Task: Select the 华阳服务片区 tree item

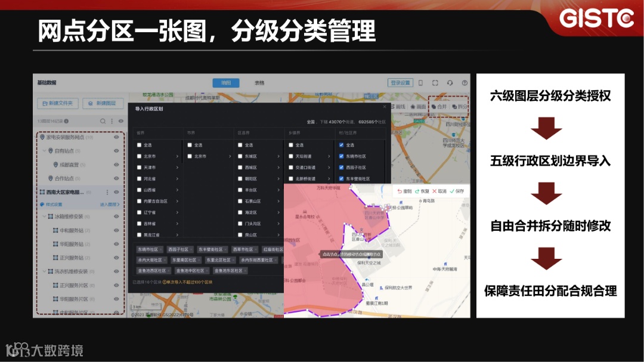Action: 74,299
